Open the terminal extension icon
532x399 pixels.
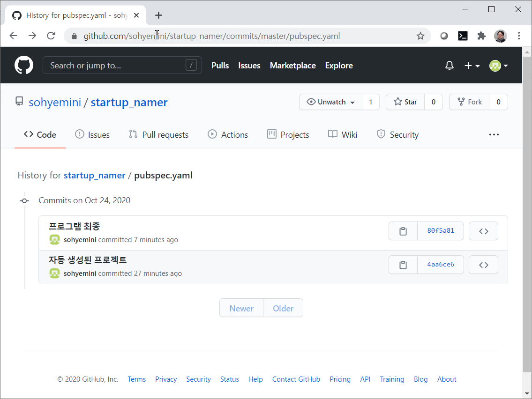(x=463, y=36)
